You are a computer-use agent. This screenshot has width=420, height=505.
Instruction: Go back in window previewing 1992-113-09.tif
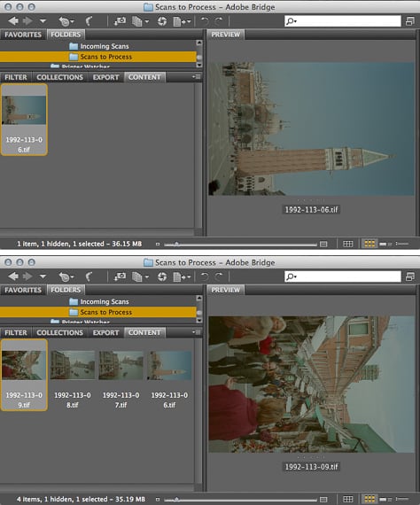[13, 276]
